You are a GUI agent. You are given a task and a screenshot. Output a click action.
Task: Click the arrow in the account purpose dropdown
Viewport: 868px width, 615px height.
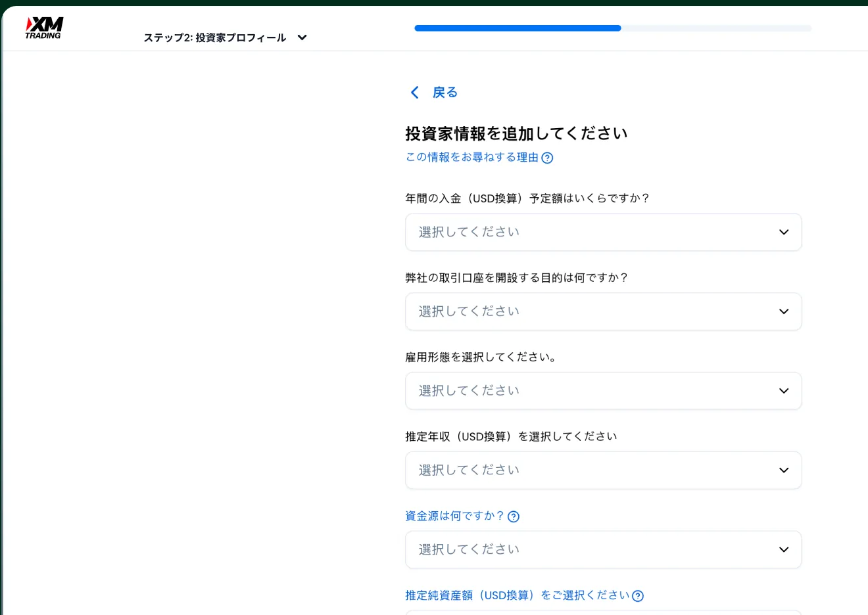click(784, 311)
